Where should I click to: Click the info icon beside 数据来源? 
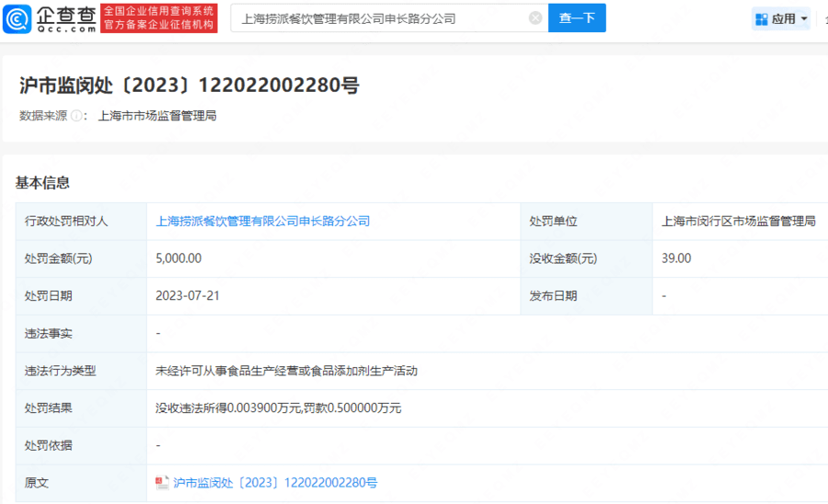(x=78, y=116)
